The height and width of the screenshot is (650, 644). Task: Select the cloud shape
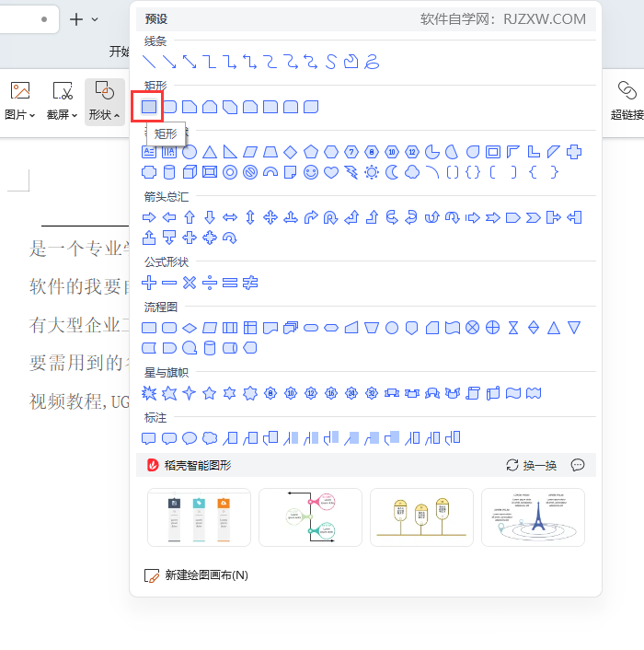click(x=411, y=172)
